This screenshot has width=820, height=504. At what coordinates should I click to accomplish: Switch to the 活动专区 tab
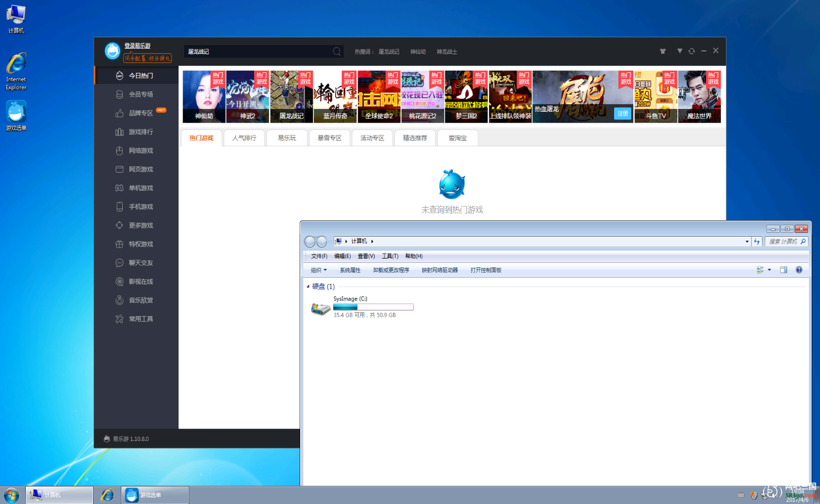(372, 138)
